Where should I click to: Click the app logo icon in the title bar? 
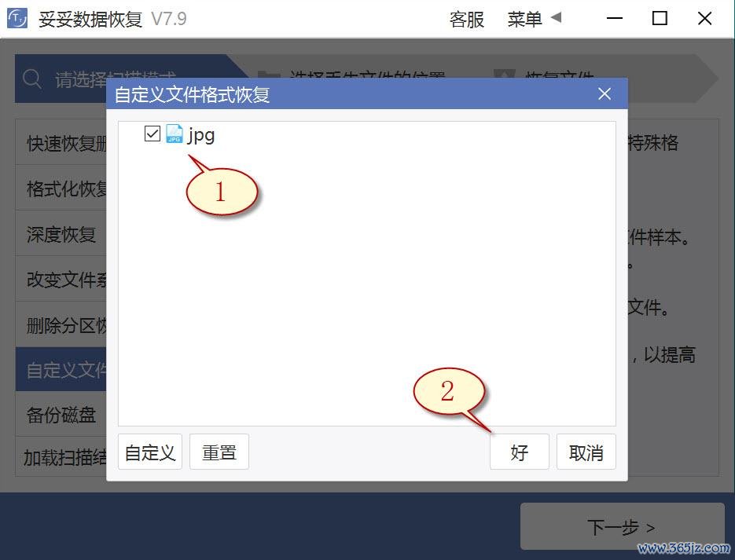pos(17,18)
